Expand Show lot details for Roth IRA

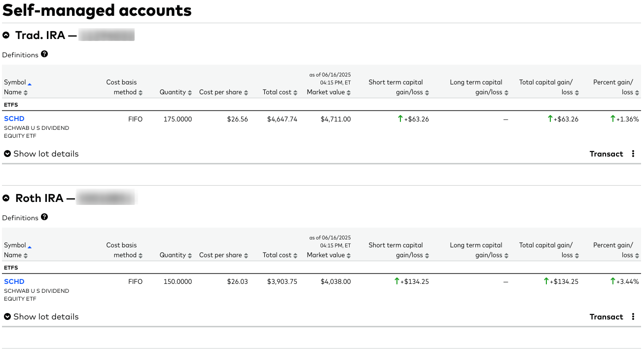click(x=41, y=316)
